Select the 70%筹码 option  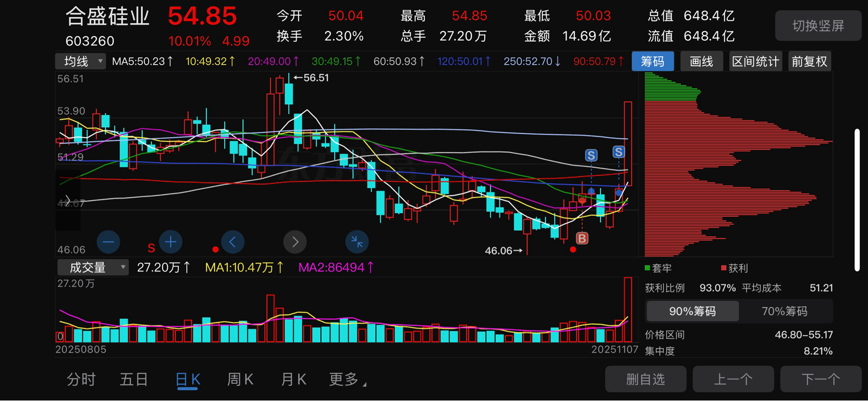[x=785, y=311]
